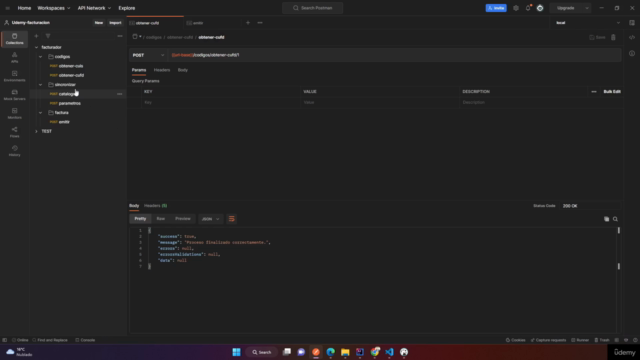Show Raw response view
Screen dimensions: 640x360
tap(161, 219)
